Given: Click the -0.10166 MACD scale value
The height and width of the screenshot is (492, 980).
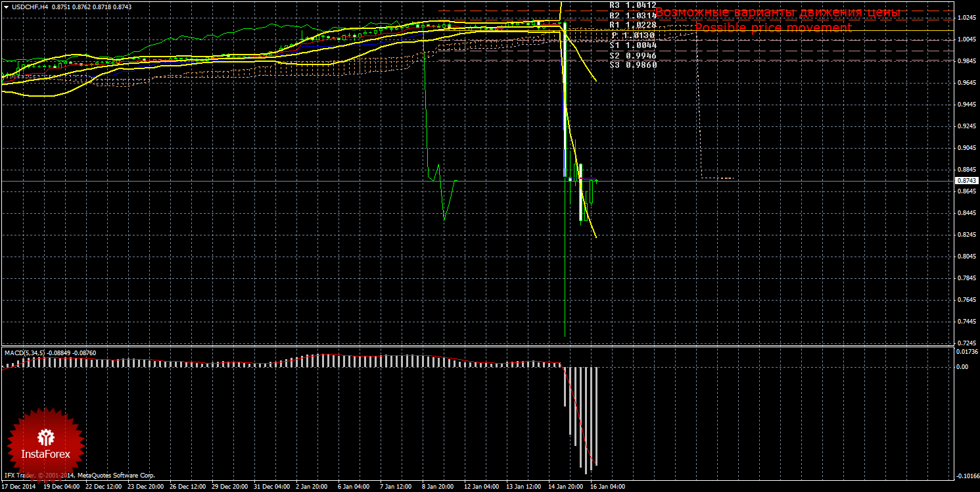Looking at the screenshot, I should click(x=966, y=476).
